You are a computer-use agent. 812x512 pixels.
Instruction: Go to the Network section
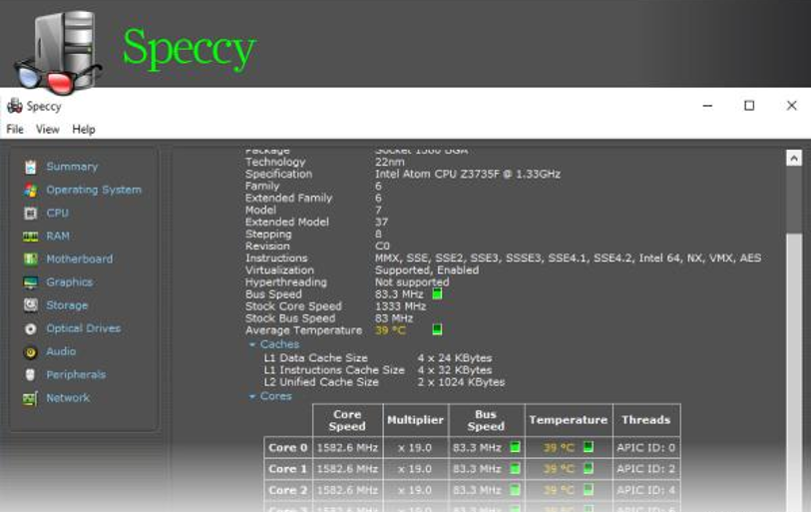pos(68,398)
